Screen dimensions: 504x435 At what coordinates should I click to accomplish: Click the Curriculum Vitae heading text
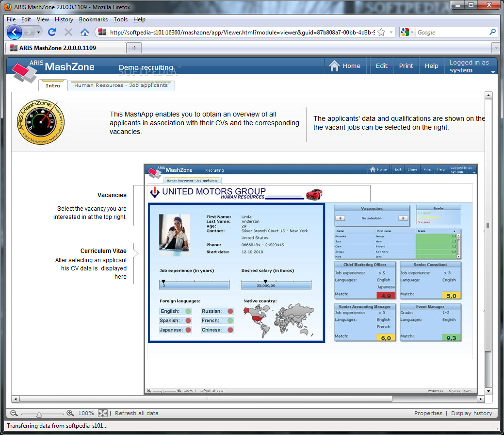(x=103, y=251)
